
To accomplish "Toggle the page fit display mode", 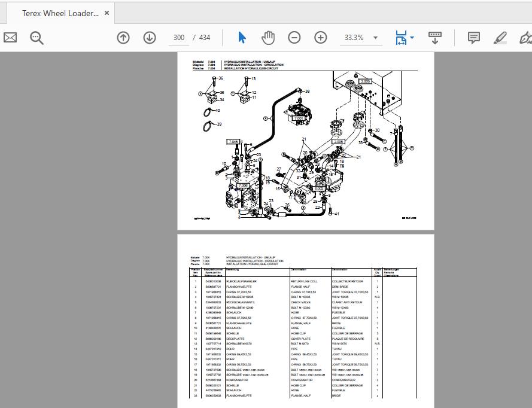I will 402,37.
